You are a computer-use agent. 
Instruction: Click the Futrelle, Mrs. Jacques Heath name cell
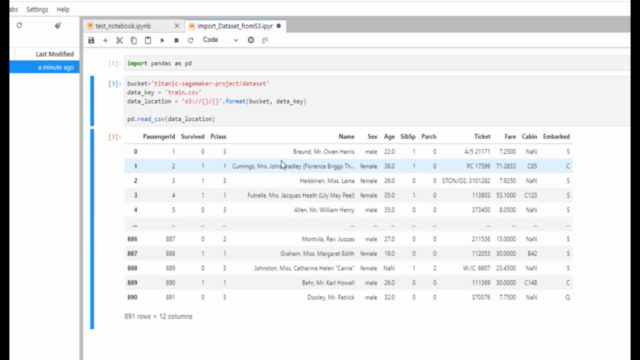[x=301, y=196]
